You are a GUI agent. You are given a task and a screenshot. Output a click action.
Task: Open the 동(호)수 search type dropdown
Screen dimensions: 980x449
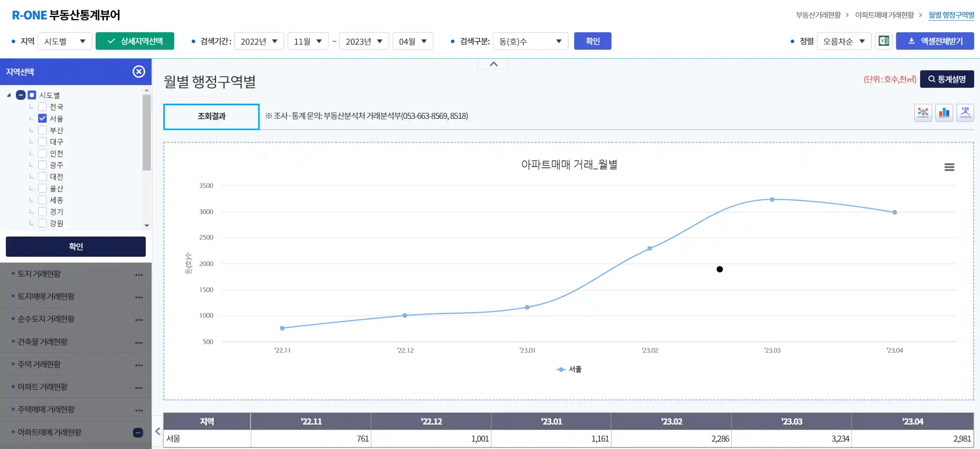coord(530,41)
